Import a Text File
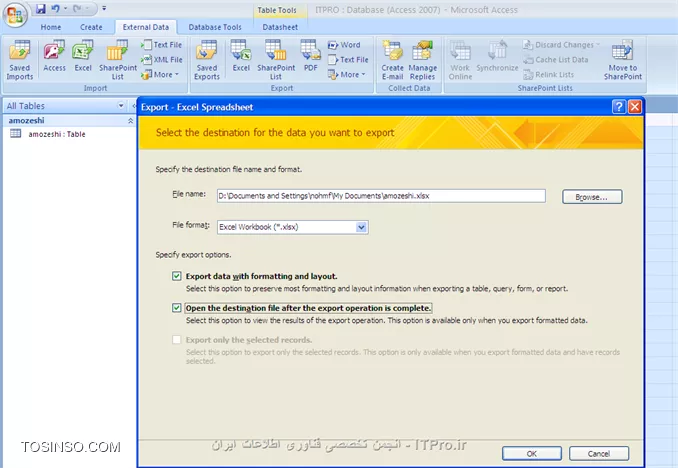 click(161, 45)
